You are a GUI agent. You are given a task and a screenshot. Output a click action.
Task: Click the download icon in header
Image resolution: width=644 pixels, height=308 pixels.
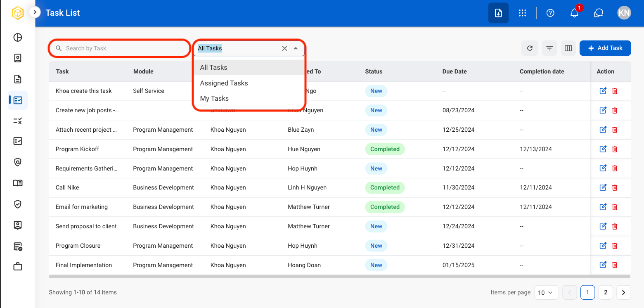498,13
